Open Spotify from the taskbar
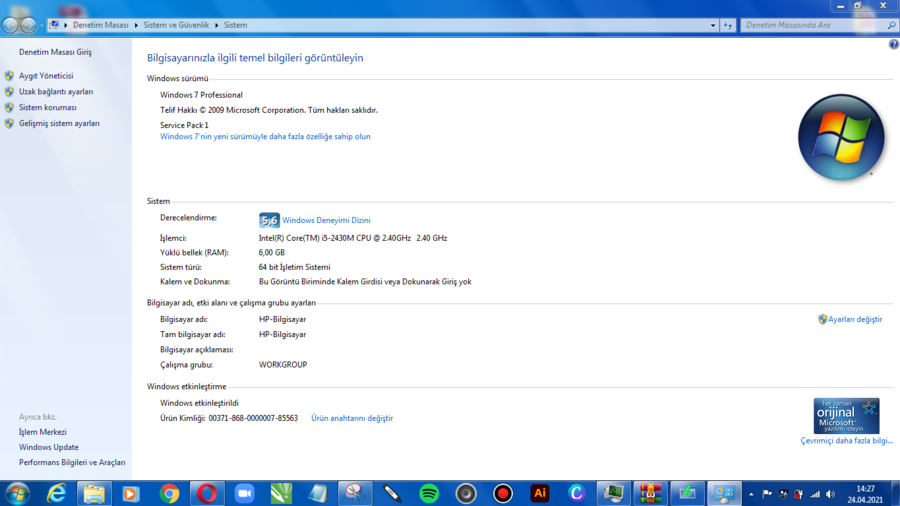Image resolution: width=900 pixels, height=506 pixels. click(x=429, y=493)
